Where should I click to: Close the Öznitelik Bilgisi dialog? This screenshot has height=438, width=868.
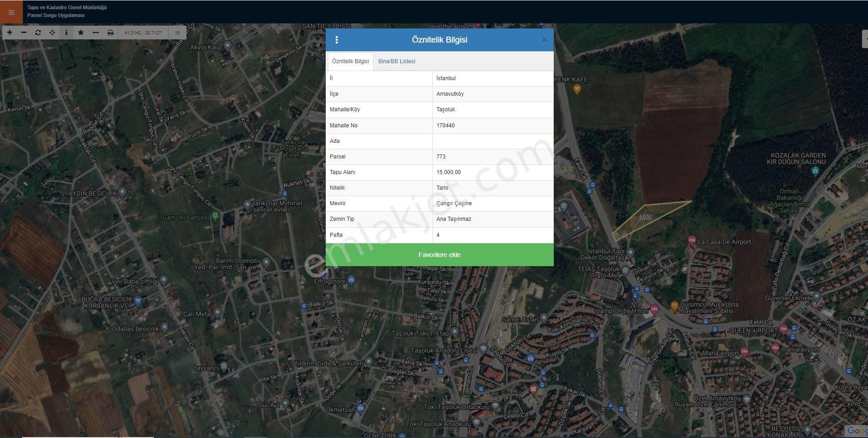545,40
